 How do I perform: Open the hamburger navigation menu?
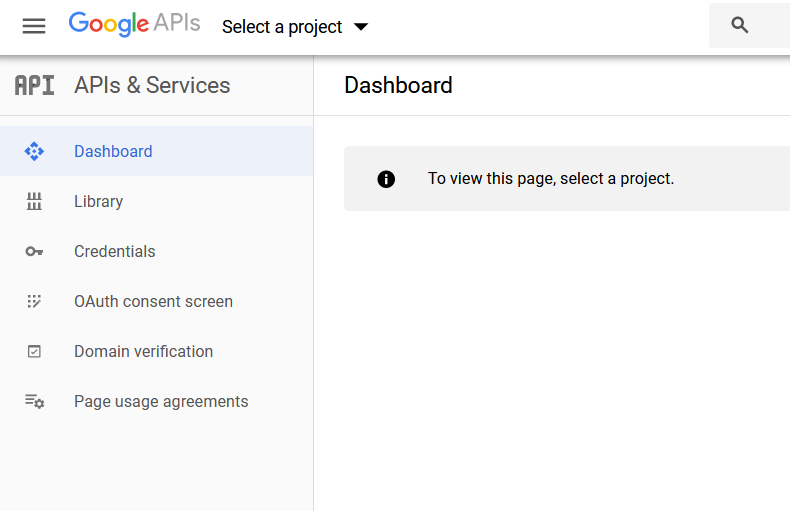pos(34,26)
